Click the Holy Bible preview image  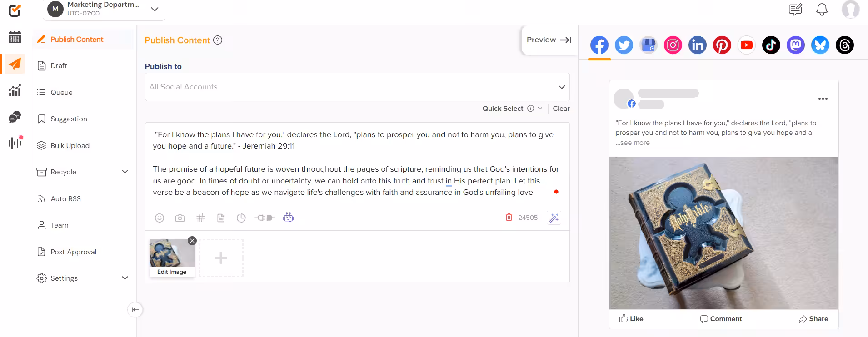point(724,233)
